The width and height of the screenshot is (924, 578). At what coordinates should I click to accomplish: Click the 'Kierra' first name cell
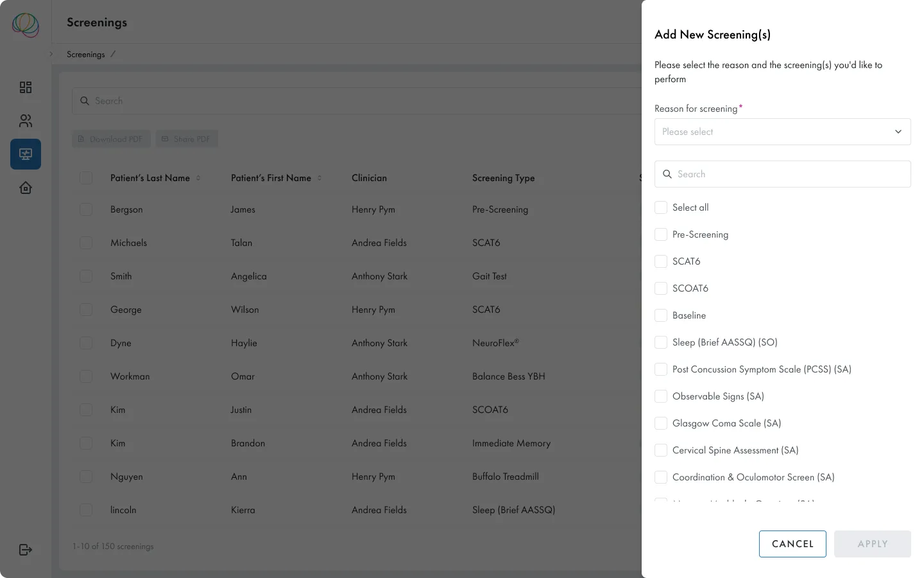(243, 510)
